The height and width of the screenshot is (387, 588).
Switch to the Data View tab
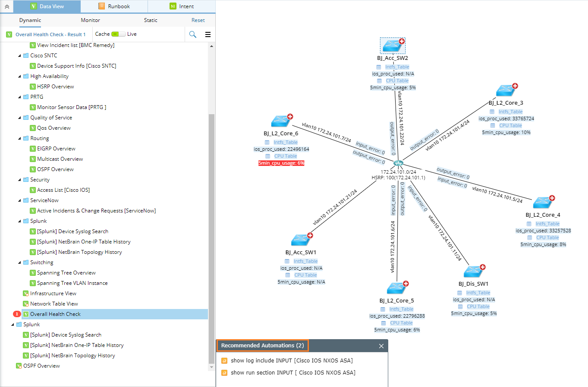click(x=47, y=6)
